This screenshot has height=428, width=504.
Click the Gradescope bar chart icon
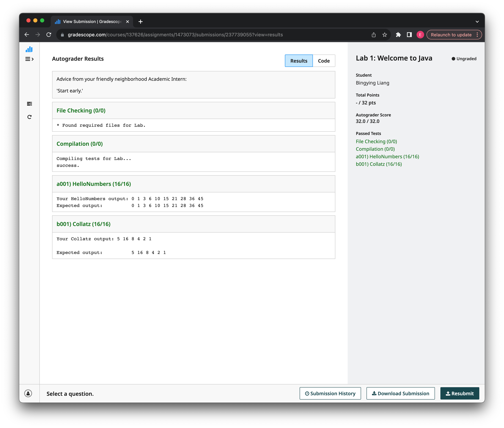click(28, 50)
